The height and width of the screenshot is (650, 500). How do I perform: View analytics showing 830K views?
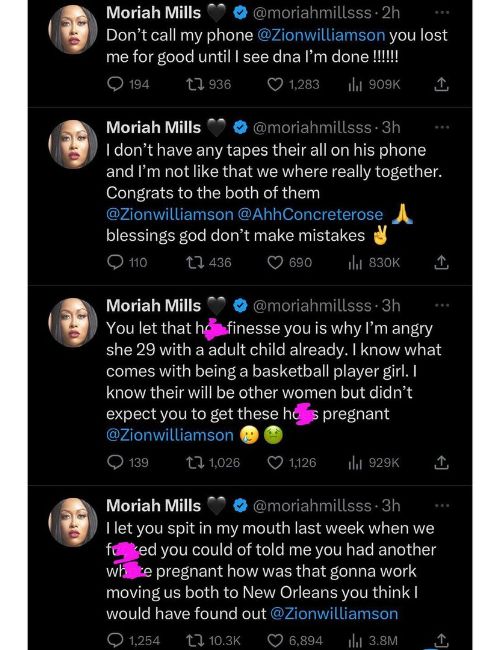click(x=374, y=262)
